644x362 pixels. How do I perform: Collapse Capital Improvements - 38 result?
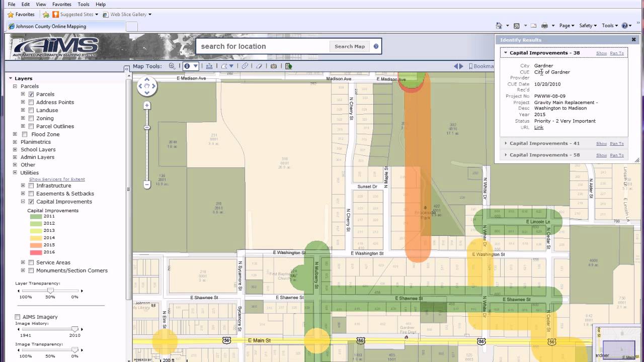pos(506,53)
